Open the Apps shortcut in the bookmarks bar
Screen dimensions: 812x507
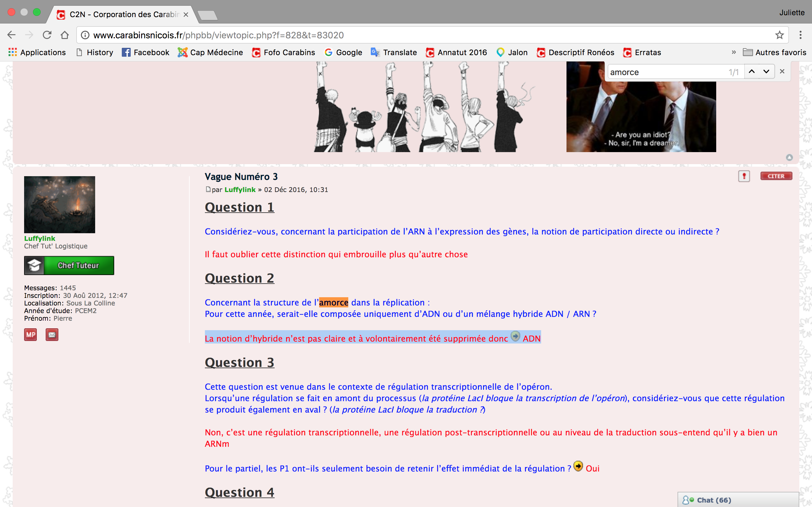point(37,52)
